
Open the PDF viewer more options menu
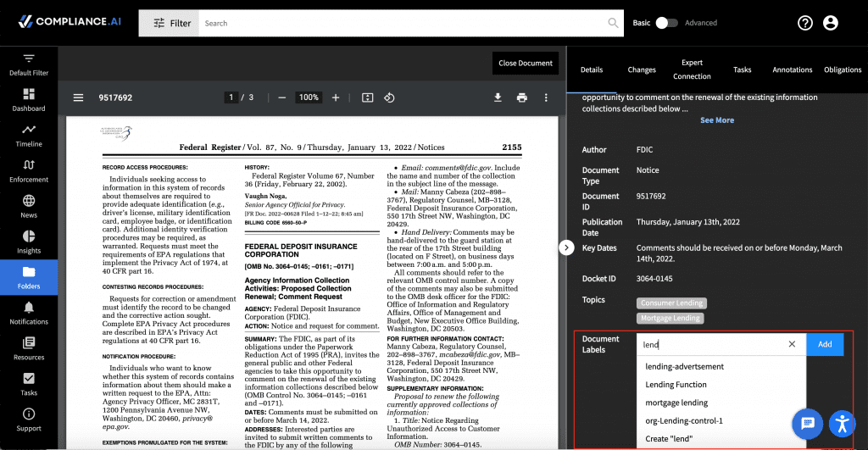pos(546,97)
